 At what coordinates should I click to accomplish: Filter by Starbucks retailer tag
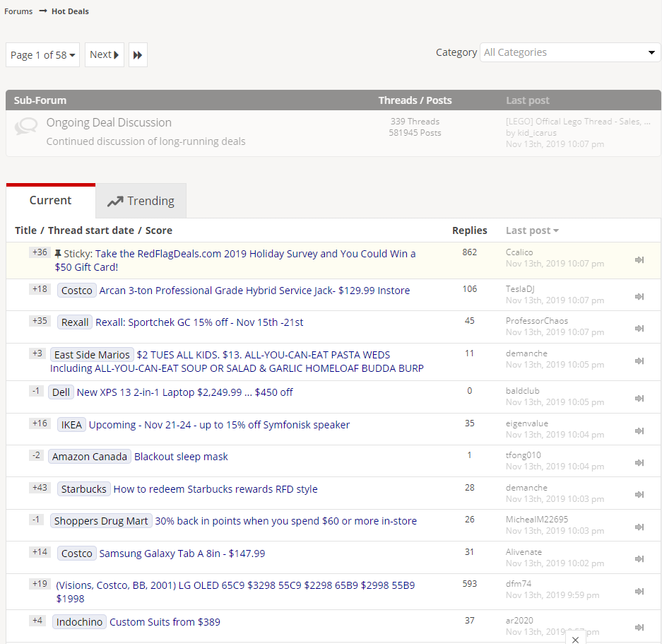(x=83, y=489)
